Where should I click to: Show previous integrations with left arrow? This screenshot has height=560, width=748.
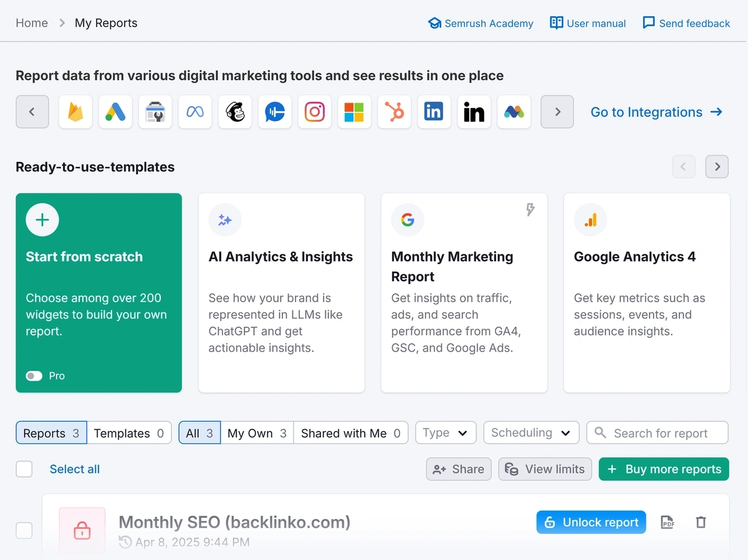(x=32, y=112)
